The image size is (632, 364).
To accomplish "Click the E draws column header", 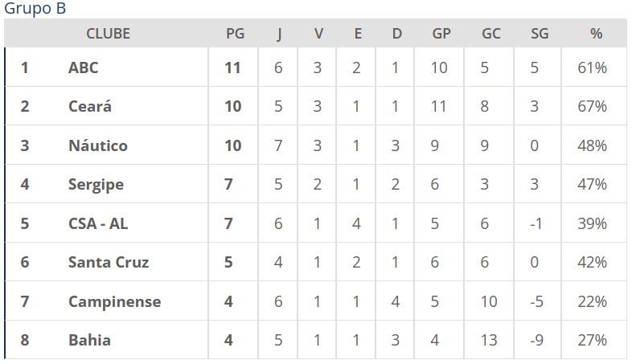I will [358, 34].
